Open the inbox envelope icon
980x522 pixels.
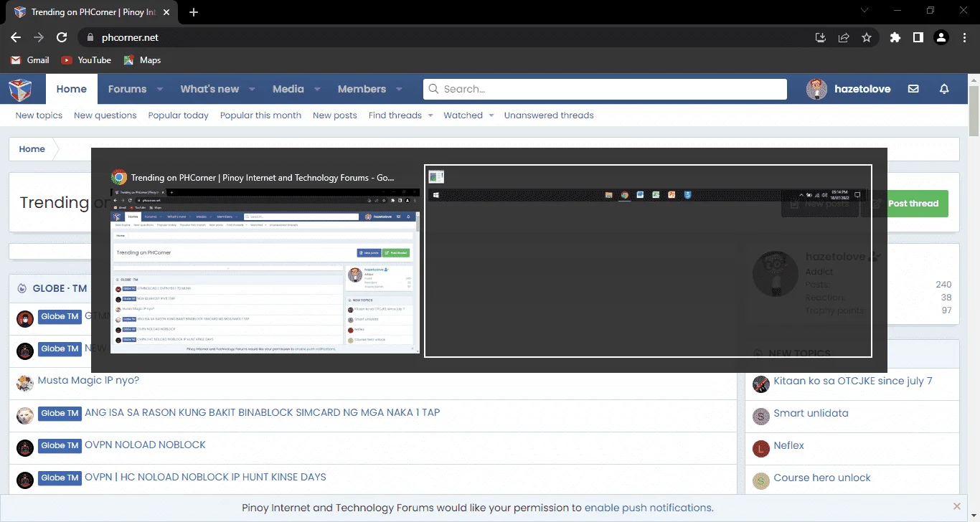(x=913, y=89)
